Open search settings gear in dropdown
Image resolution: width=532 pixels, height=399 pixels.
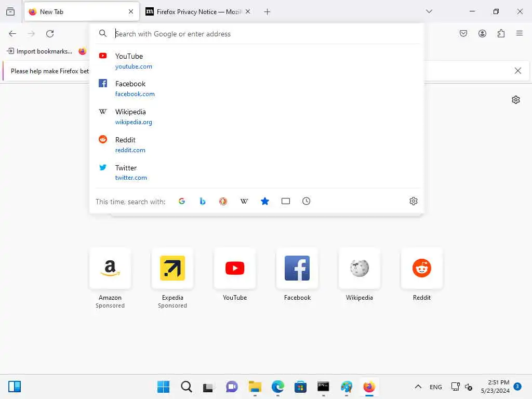(413, 201)
